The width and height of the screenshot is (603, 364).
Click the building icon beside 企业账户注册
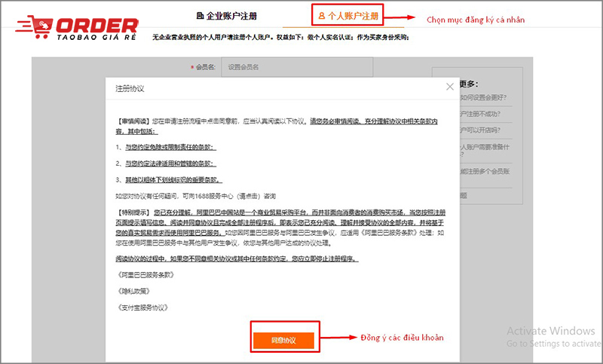tap(199, 16)
